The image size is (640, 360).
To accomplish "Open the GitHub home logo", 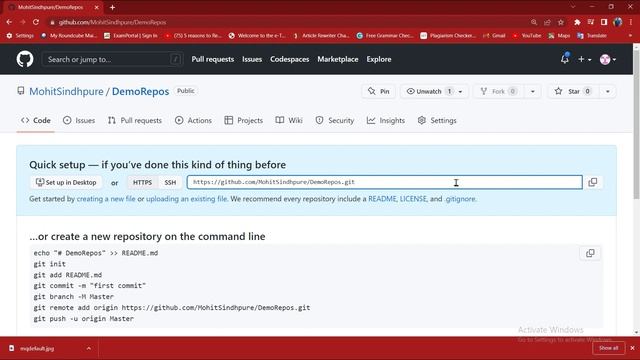I will [x=25, y=59].
